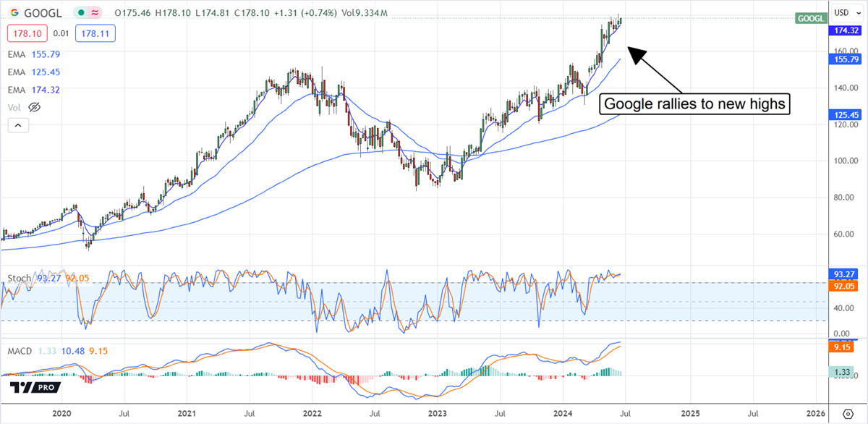Click the Google logo icon beside GOOGL
The height and width of the screenshot is (424, 868).
tap(14, 12)
